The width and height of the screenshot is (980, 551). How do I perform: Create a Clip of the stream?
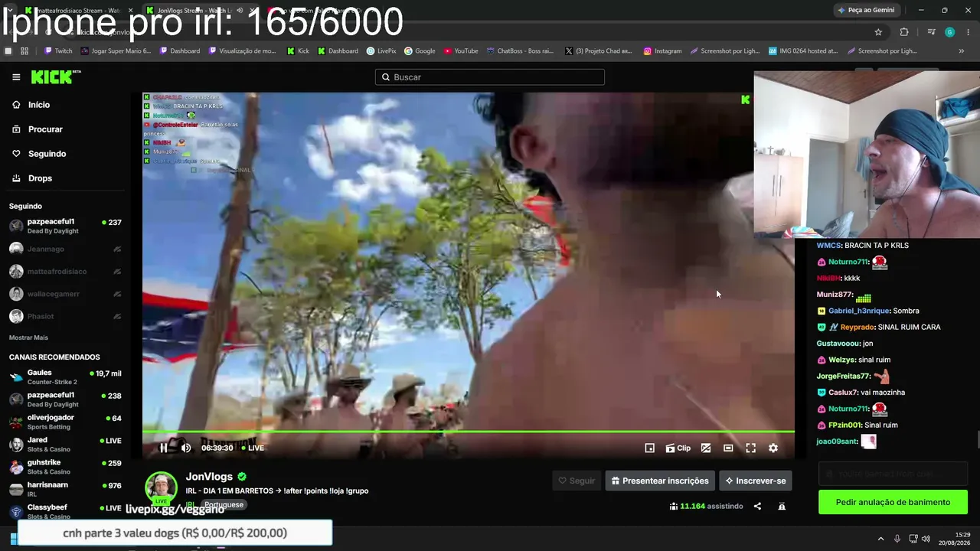coord(678,448)
